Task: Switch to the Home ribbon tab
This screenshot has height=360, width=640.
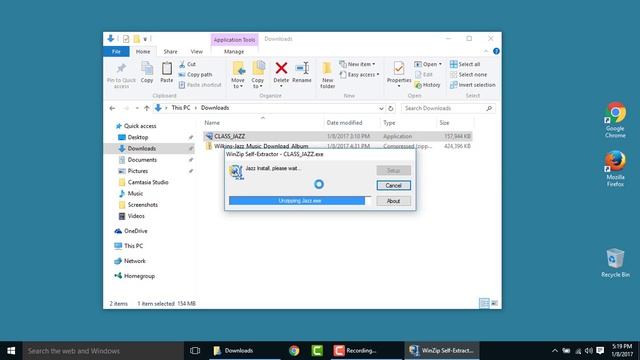Action: 143,51
